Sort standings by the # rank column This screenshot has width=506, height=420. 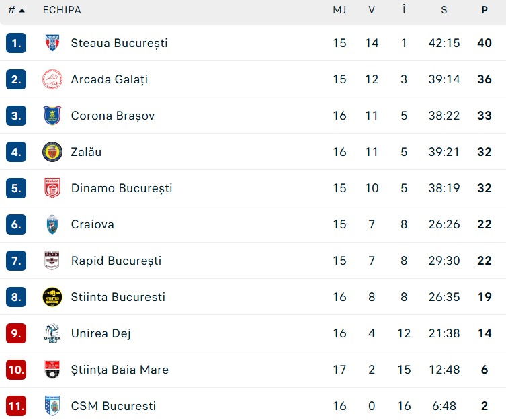pos(16,10)
